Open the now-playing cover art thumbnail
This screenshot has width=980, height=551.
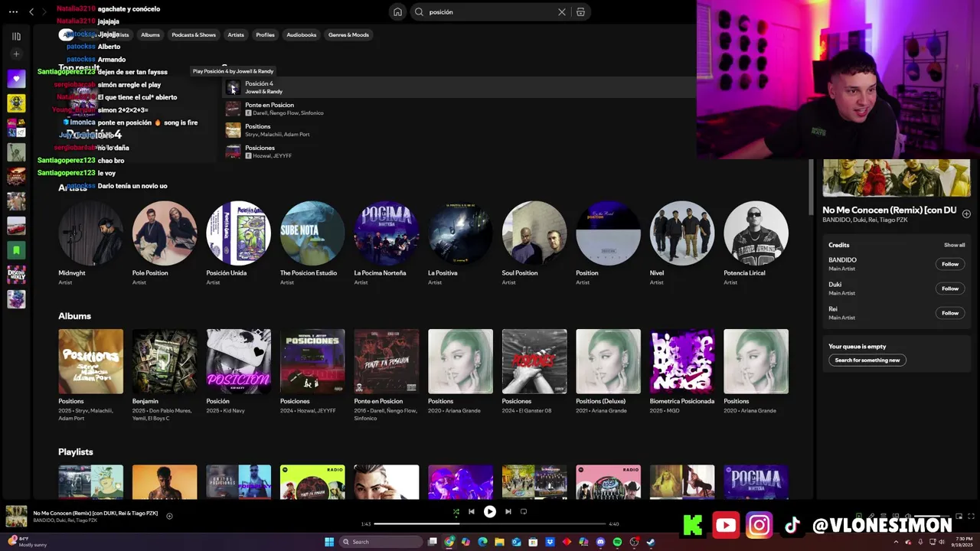pos(16,517)
